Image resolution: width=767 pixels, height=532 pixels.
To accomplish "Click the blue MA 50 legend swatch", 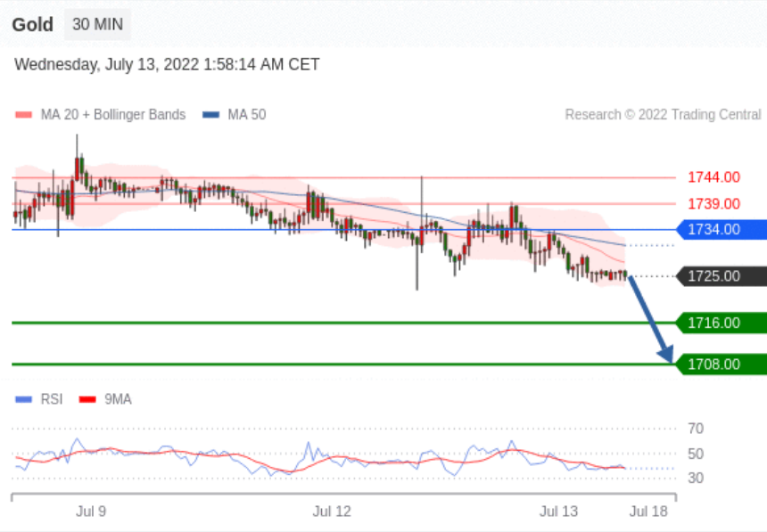I will point(210,115).
